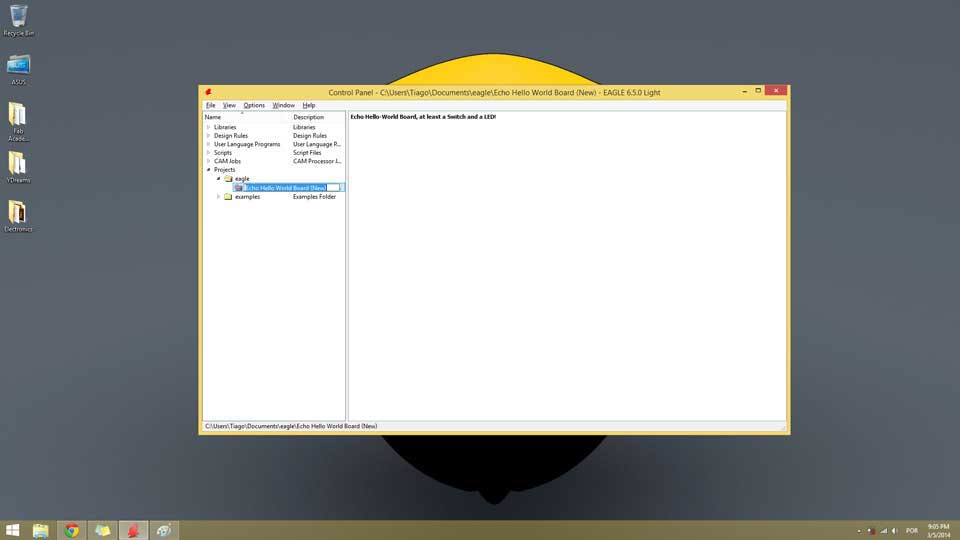Select the Electronics desktop folder
The height and width of the screenshot is (540, 960).
coord(18,216)
